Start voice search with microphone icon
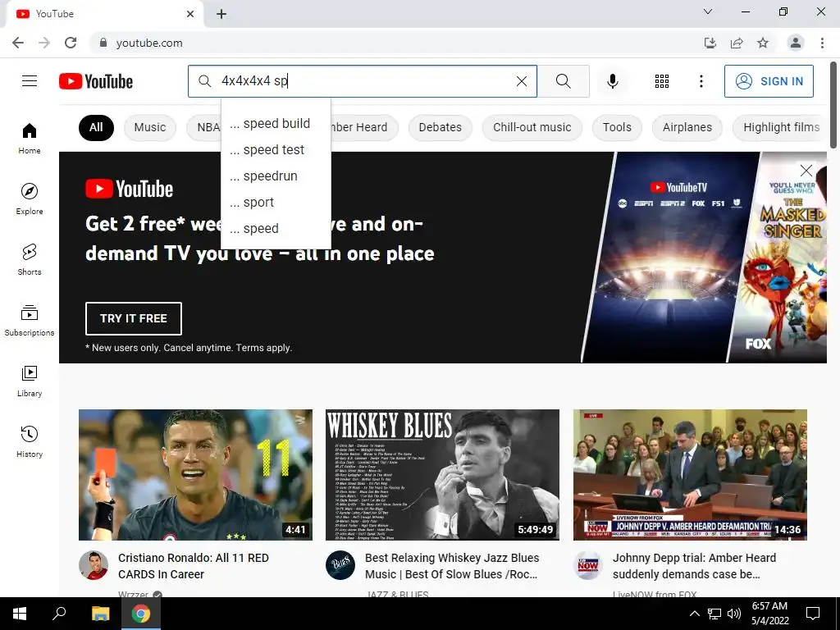The image size is (840, 630). click(x=612, y=81)
